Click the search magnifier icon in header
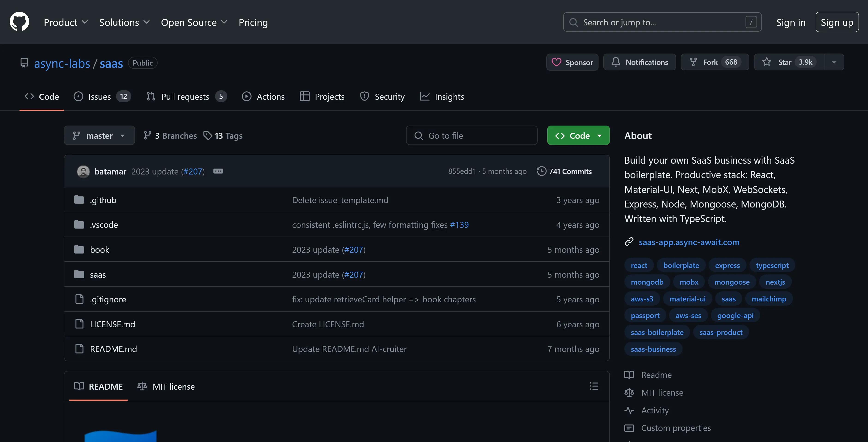 (573, 22)
